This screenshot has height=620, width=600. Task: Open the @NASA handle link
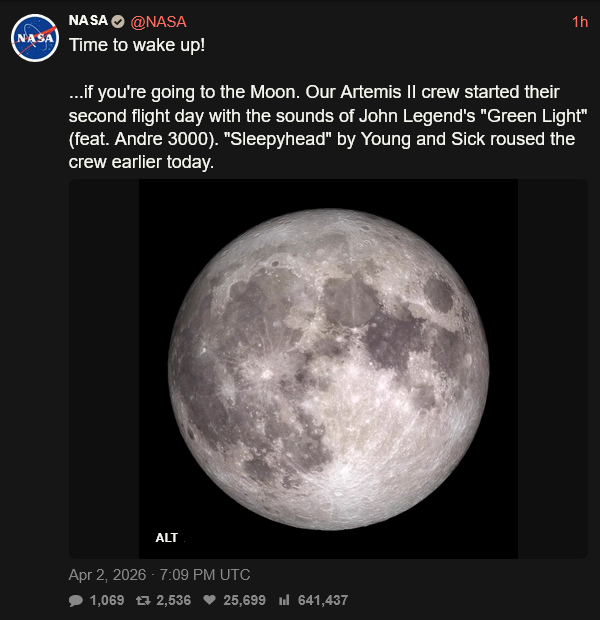click(x=158, y=22)
